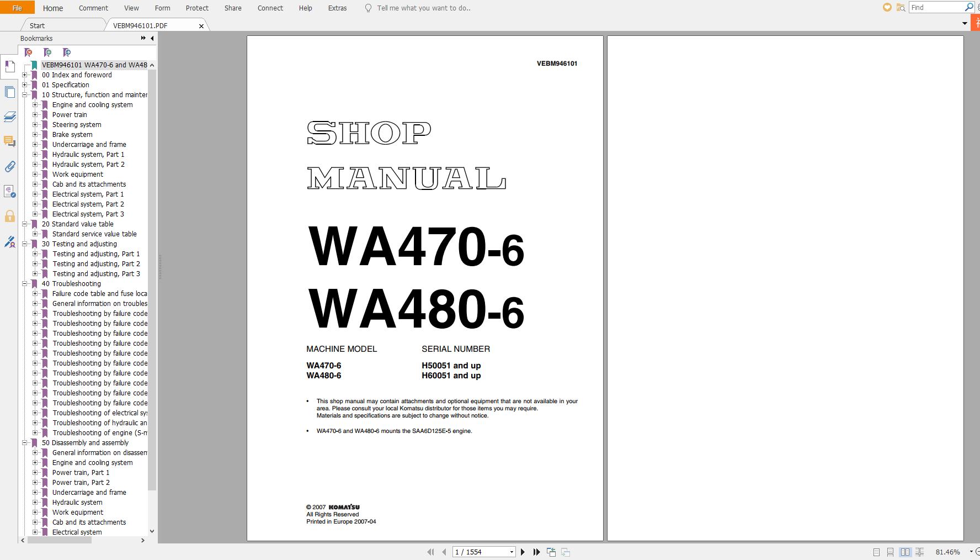Switch to the Comment ribbon tab
This screenshot has height=560, width=980.
pyautogui.click(x=93, y=8)
